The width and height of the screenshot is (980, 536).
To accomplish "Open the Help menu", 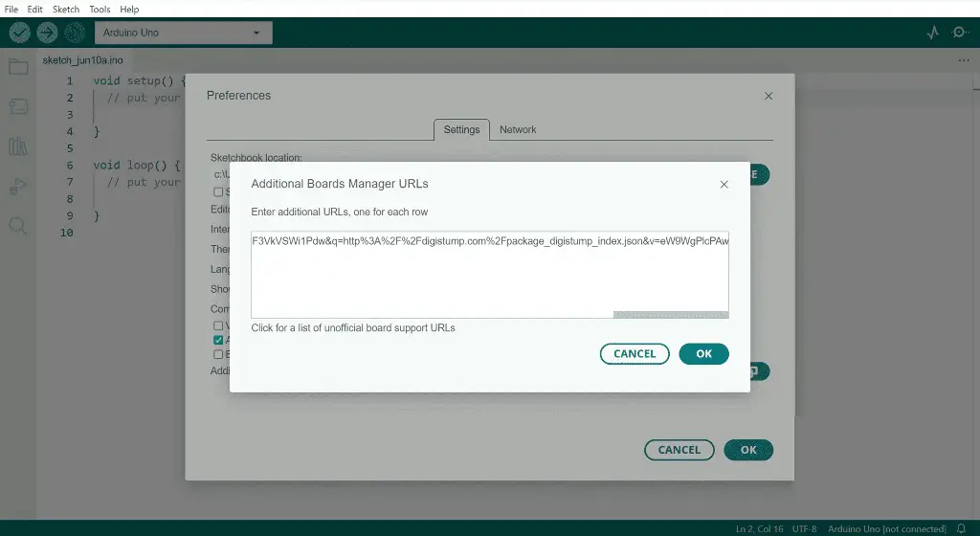I will (129, 10).
